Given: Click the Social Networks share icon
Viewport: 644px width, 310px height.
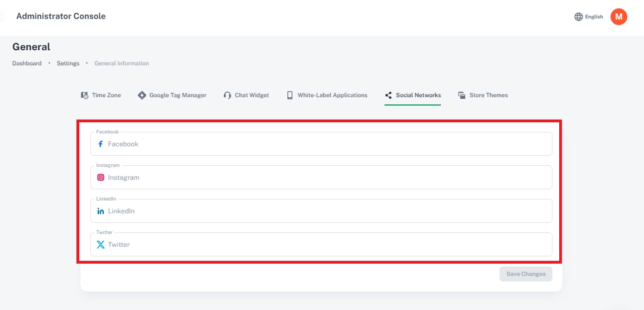Looking at the screenshot, I should click(388, 96).
